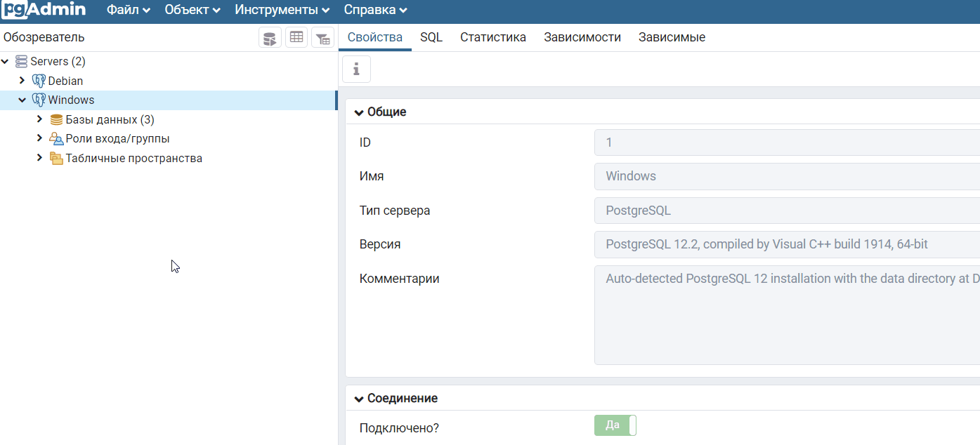The height and width of the screenshot is (445, 980).
Task: Select the Debian server elephant icon
Action: pyautogui.click(x=39, y=81)
